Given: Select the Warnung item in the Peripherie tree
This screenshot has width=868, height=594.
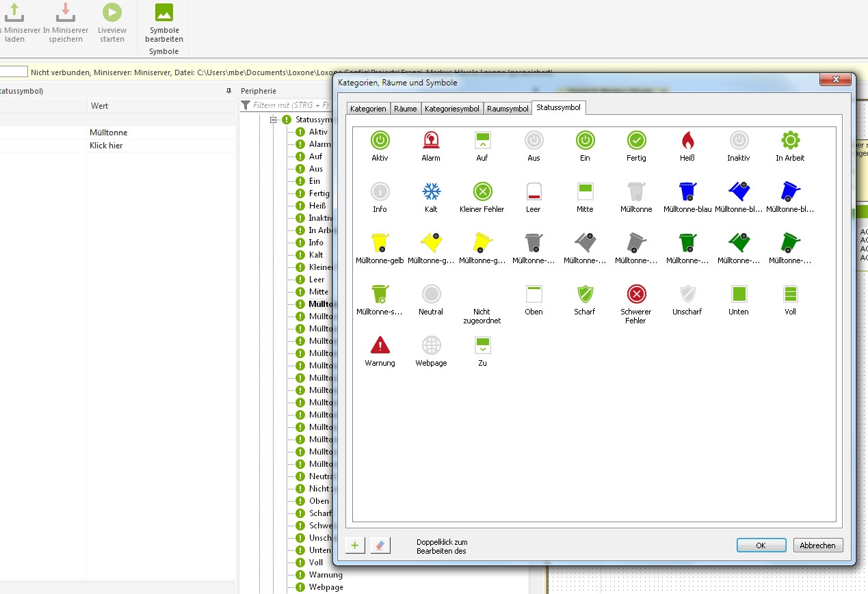Looking at the screenshot, I should [325, 575].
